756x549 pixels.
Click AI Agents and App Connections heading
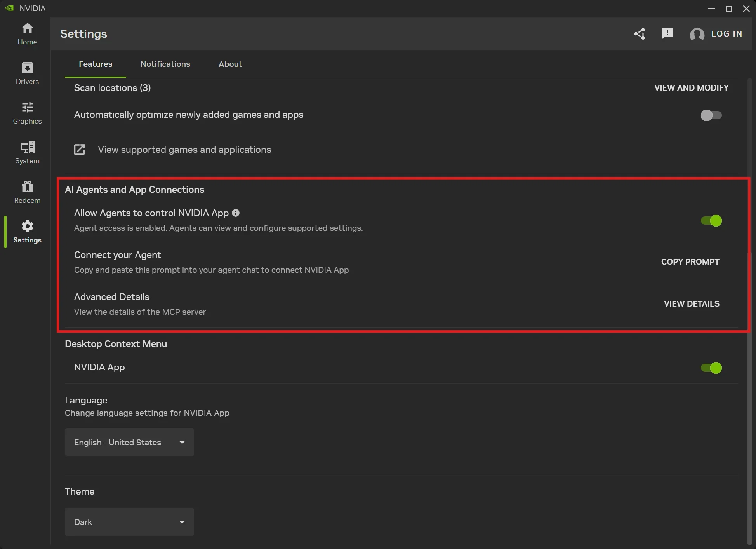[x=134, y=190]
